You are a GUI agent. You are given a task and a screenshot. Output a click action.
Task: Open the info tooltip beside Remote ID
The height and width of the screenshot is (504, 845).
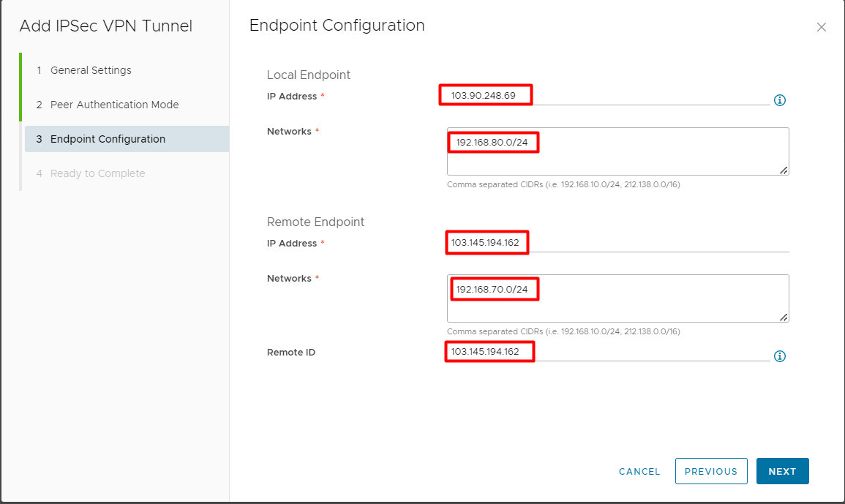[x=779, y=356]
